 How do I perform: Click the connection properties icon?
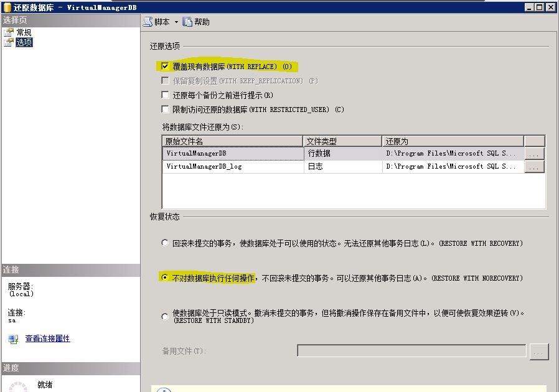point(13,339)
